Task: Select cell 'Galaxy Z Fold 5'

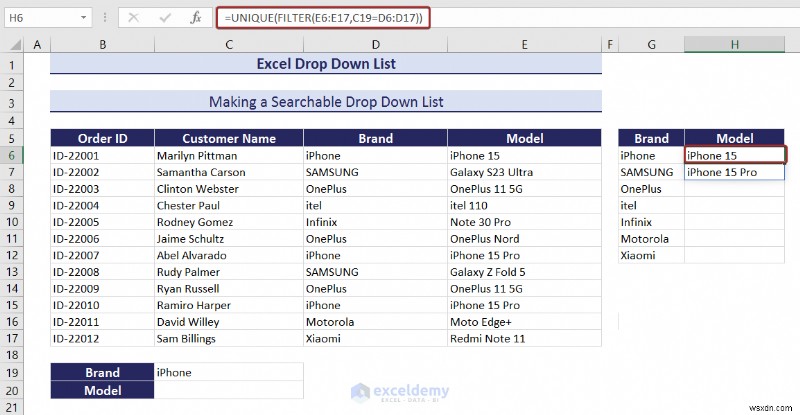Action: point(524,272)
